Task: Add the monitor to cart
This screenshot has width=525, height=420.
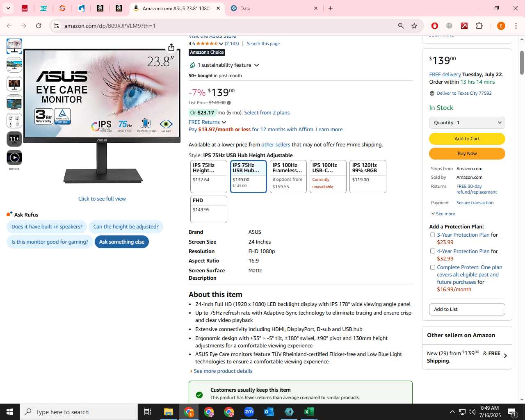Action: (467, 139)
